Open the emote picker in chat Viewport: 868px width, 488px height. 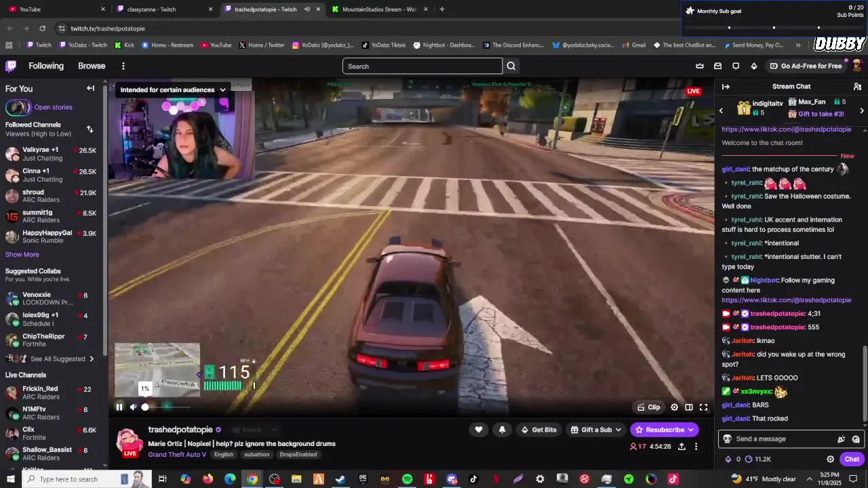[856, 439]
